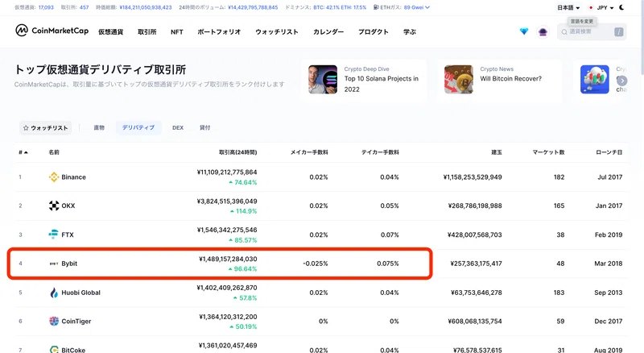Sort by ローンチ日 column header
Image resolution: width=644 pixels, height=353 pixels.
[x=609, y=152]
